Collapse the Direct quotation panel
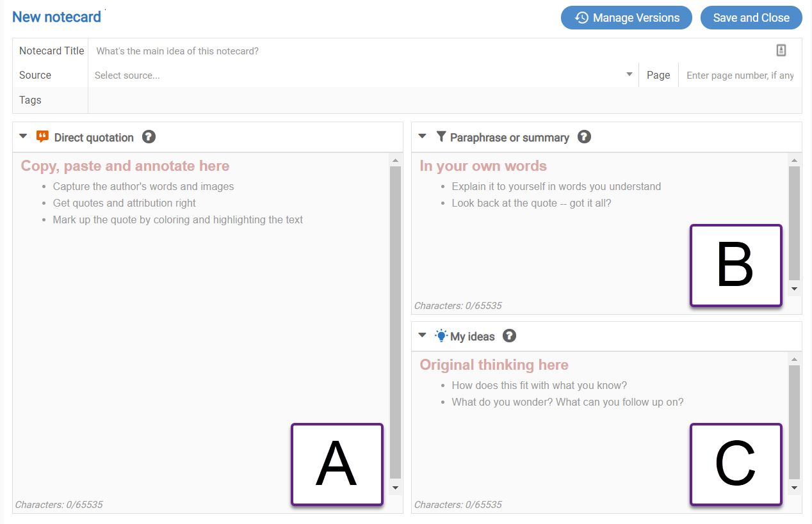812x524 pixels. (x=23, y=136)
